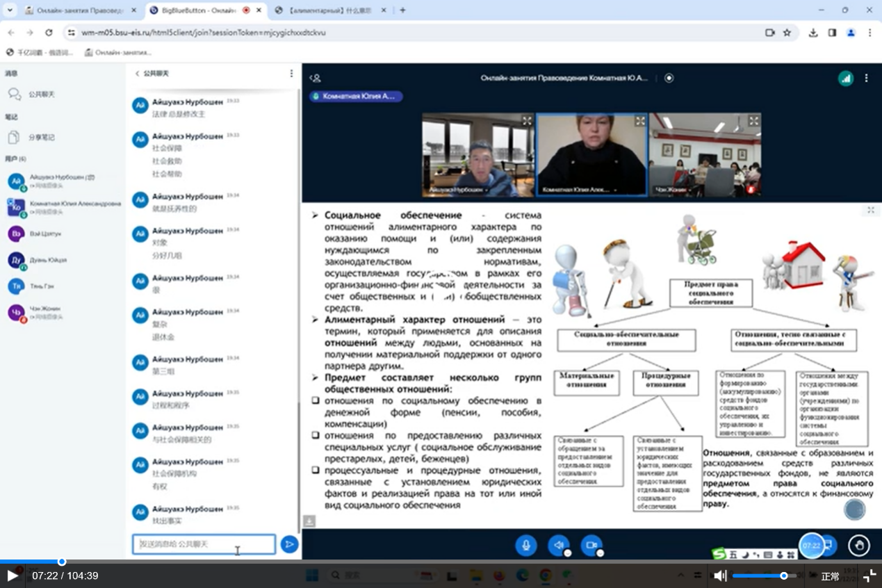Select the public chat entry in left sidebar
The width and height of the screenshot is (882, 588).
41,94
